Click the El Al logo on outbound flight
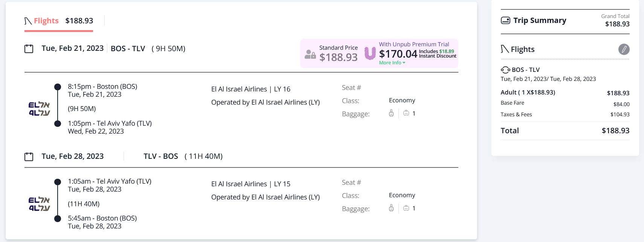 (x=39, y=109)
